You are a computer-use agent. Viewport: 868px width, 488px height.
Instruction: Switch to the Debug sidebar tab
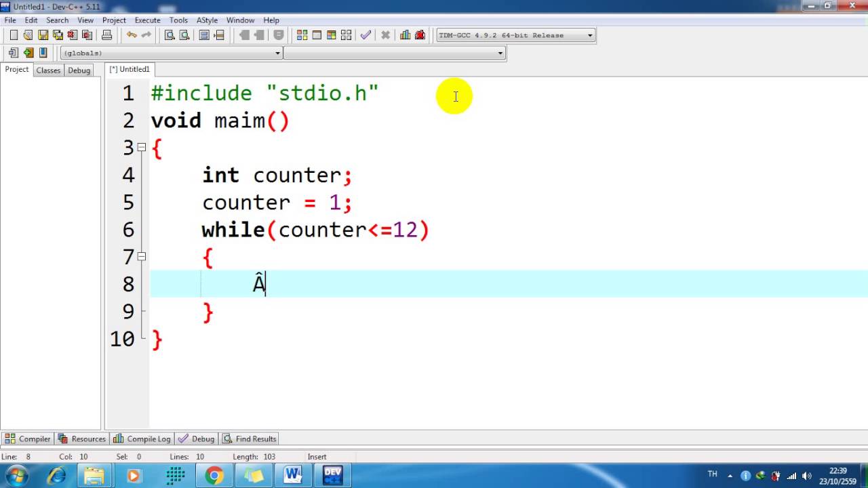pos(79,70)
